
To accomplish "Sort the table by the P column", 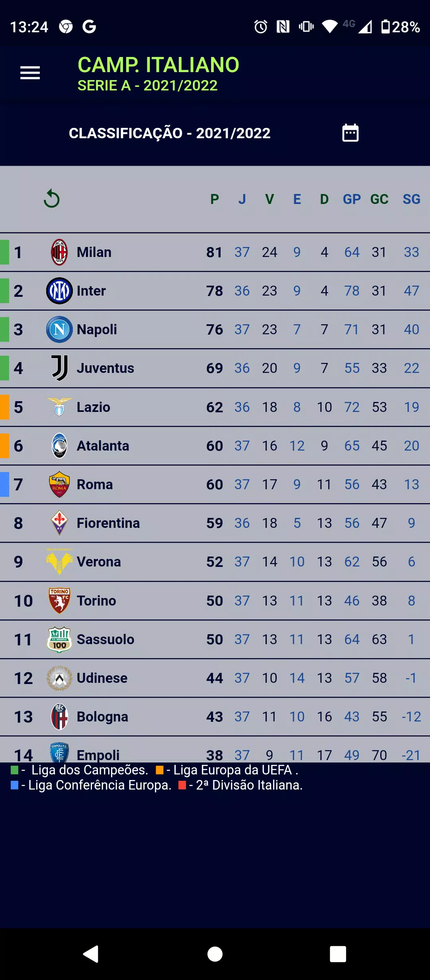I will click(x=215, y=199).
